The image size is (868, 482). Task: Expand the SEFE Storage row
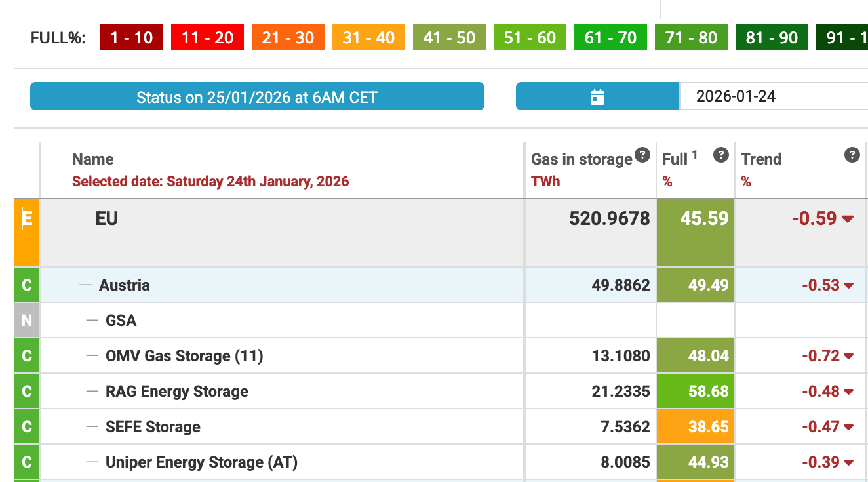(x=92, y=427)
